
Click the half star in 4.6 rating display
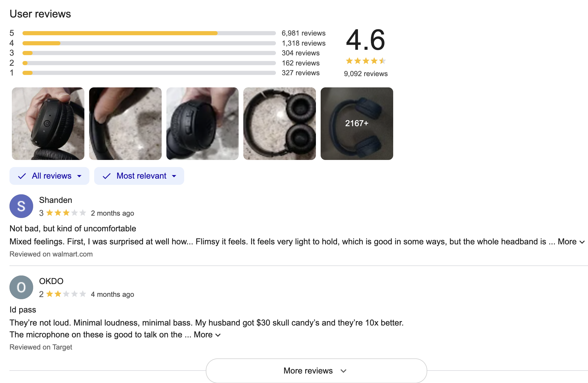tap(383, 61)
